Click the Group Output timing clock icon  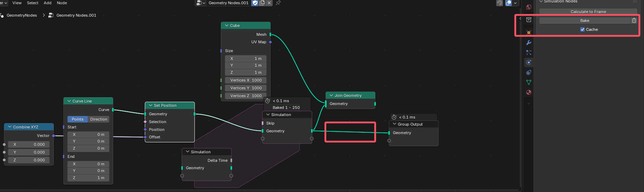394,117
